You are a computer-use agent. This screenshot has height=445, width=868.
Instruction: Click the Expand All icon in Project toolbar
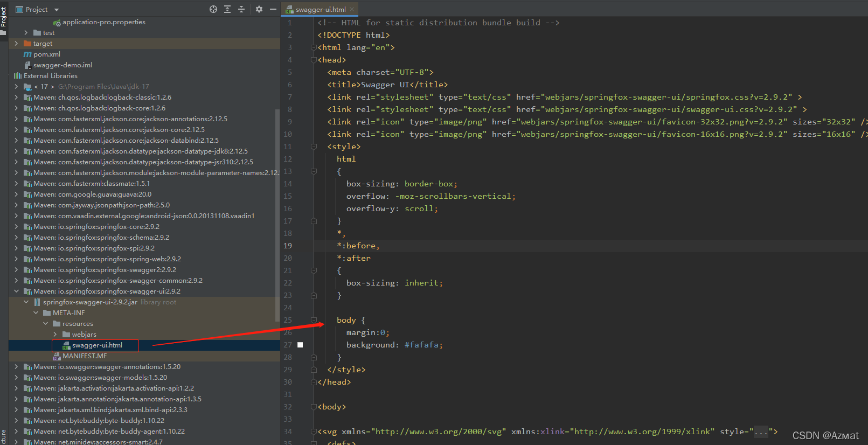227,9
